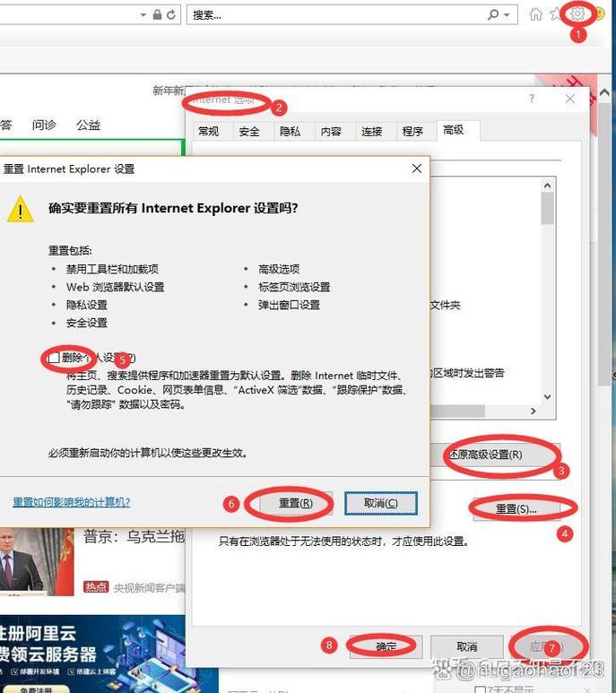
Task: Expand the address bar dropdown arrow
Action: click(x=143, y=15)
